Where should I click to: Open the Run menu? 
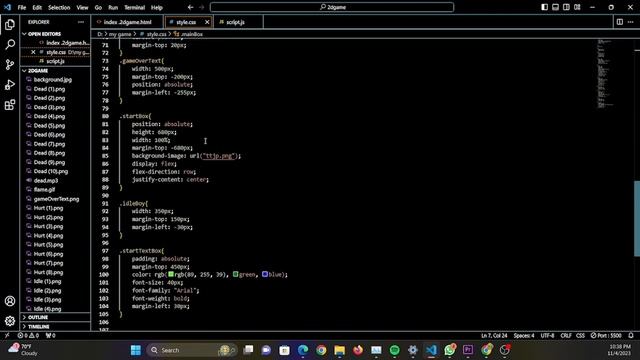click(x=113, y=7)
